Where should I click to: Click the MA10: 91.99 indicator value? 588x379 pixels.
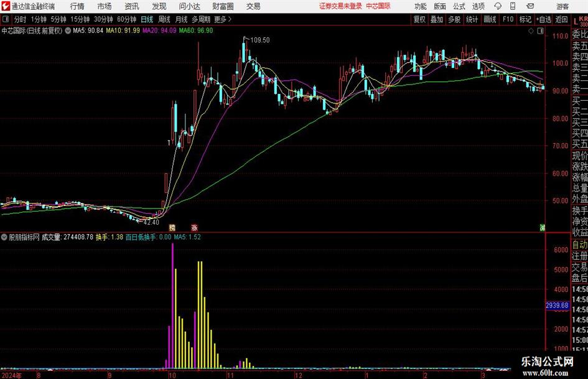click(123, 30)
